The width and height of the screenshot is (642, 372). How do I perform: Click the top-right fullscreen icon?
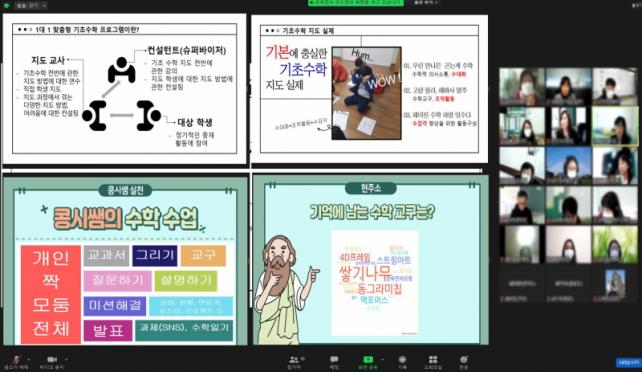click(636, 4)
